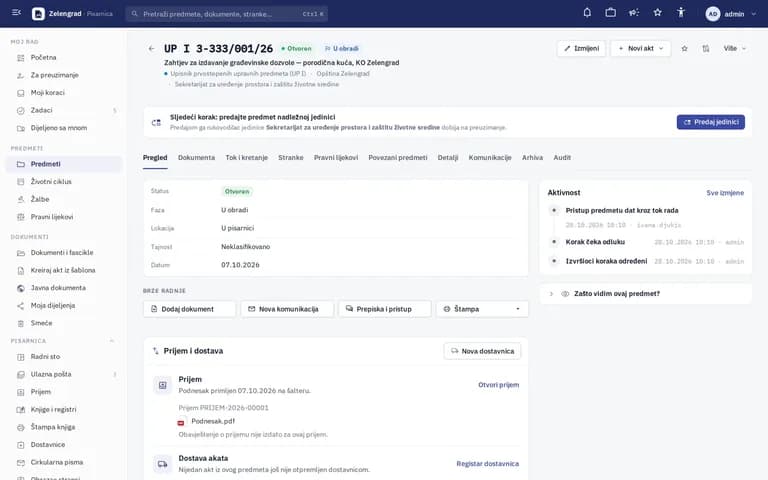The width and height of the screenshot is (768, 480).
Task: Click Registar dostavnica link
Action: pos(487,464)
